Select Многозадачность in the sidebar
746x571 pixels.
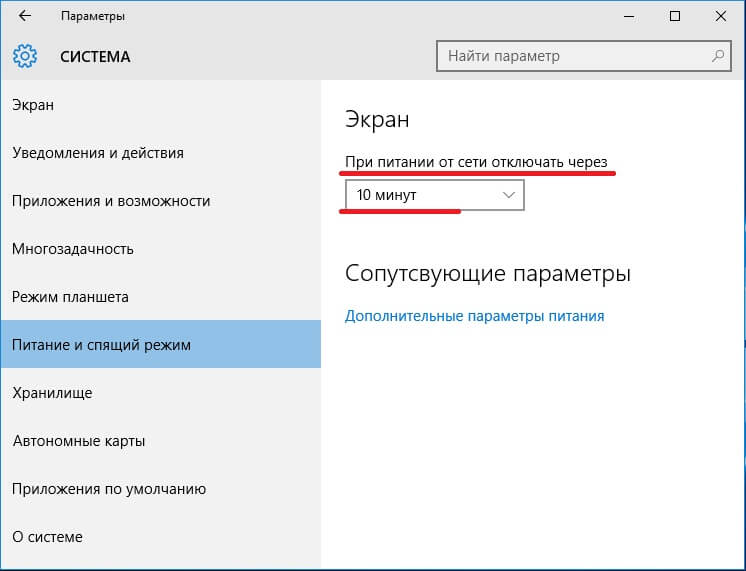pyautogui.click(x=73, y=249)
